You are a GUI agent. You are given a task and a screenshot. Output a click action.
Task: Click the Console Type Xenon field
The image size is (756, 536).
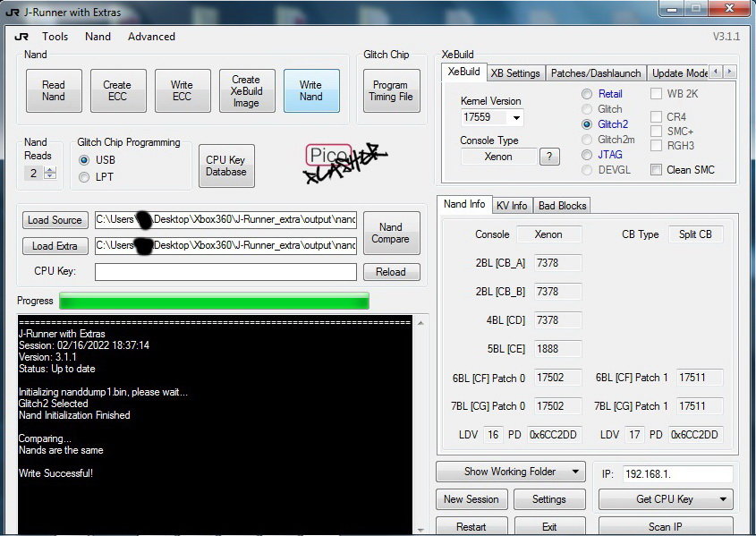click(498, 157)
